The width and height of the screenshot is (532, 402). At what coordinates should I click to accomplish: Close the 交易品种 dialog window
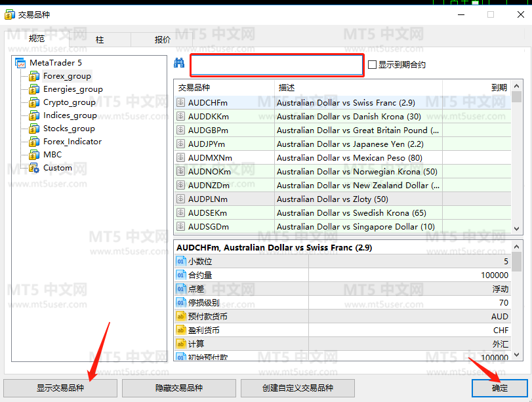[521, 14]
